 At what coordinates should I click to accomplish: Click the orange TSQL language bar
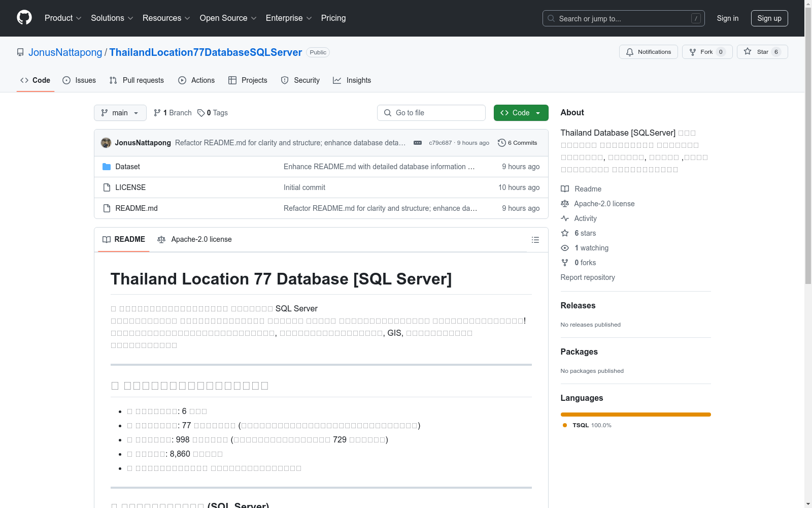(636, 415)
